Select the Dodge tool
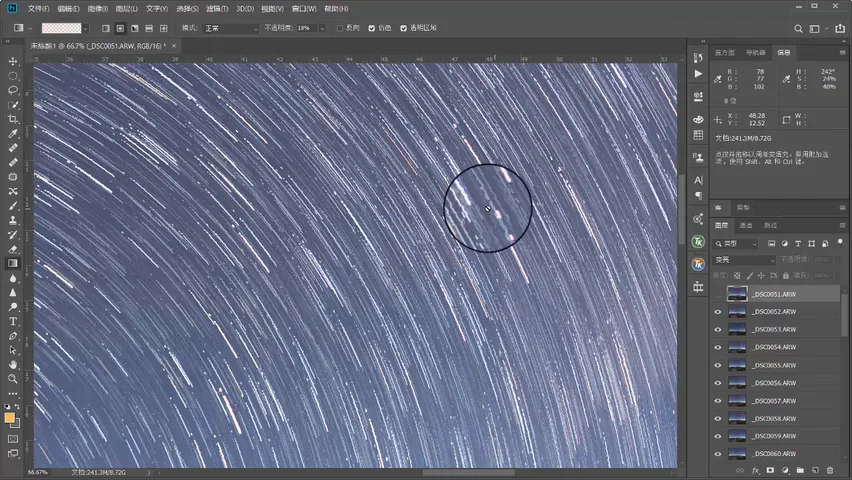852x480 pixels. click(13, 307)
